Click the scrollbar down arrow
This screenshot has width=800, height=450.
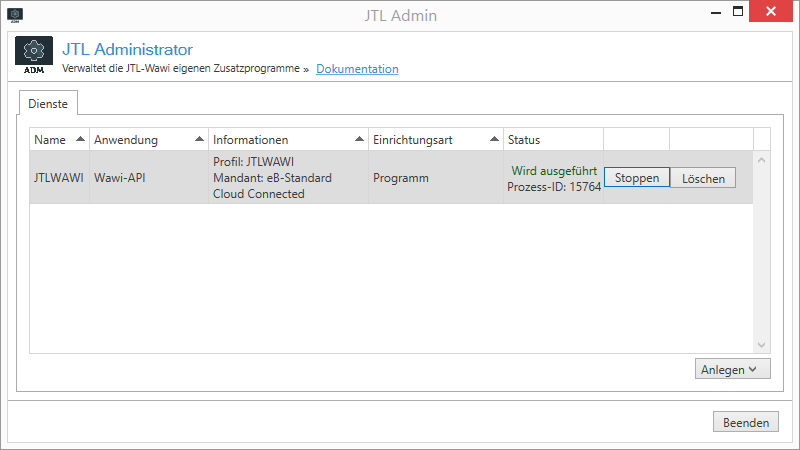[x=762, y=343]
